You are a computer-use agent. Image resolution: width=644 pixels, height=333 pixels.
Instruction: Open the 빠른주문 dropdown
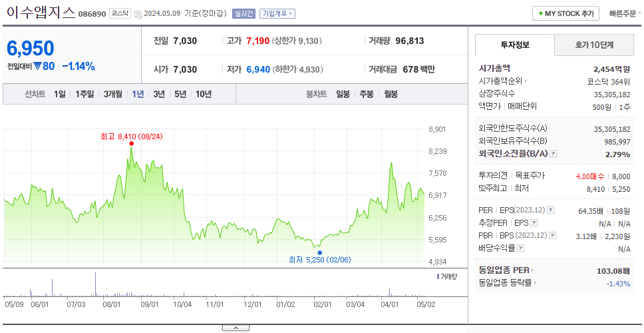(625, 13)
